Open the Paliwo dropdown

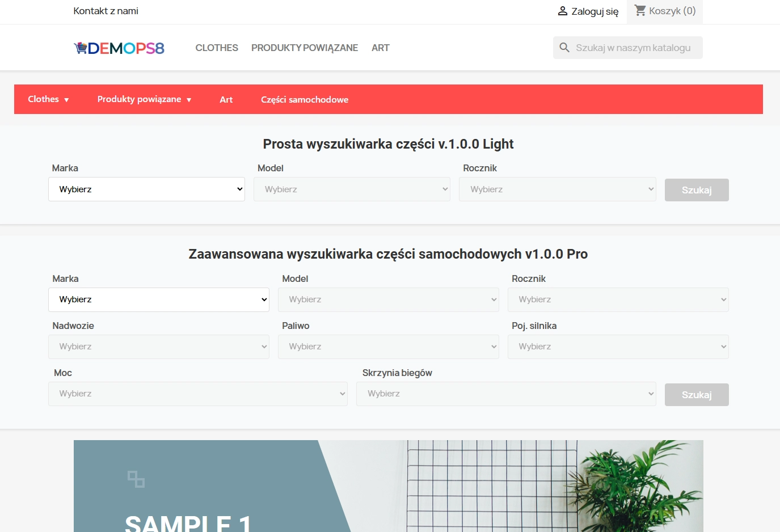pos(388,347)
